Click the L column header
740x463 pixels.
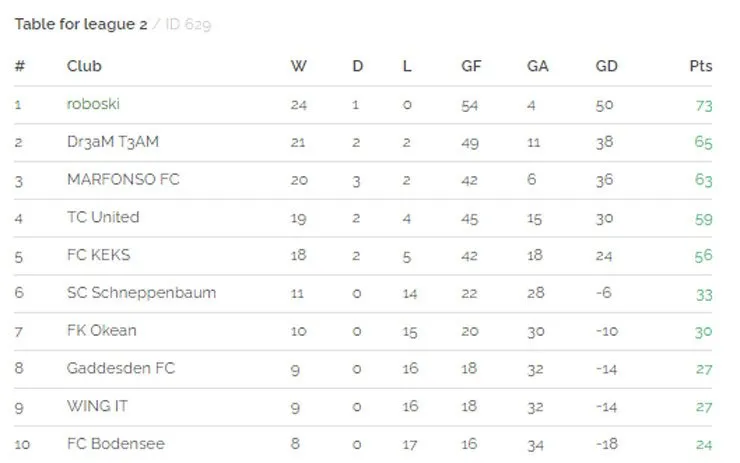(407, 66)
